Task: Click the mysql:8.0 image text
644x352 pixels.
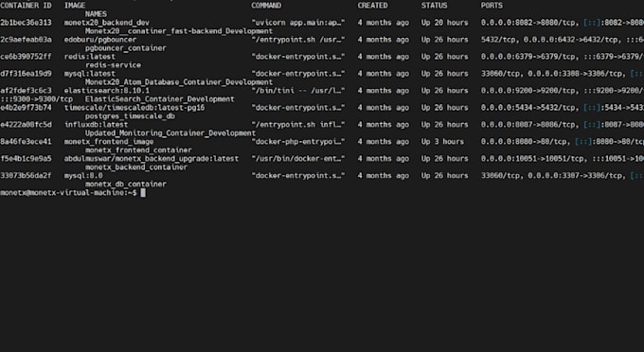Action: (83, 176)
